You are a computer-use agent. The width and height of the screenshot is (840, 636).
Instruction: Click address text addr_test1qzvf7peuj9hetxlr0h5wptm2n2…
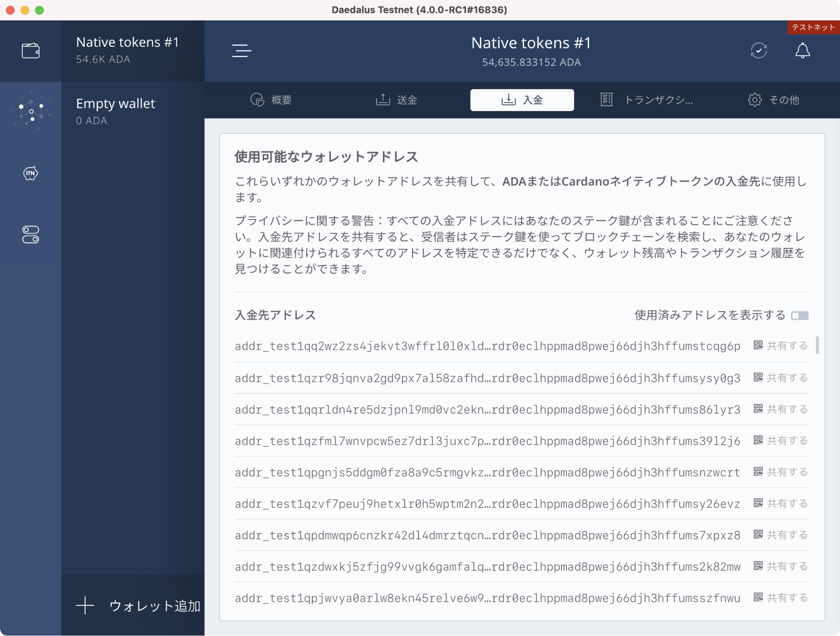487,504
